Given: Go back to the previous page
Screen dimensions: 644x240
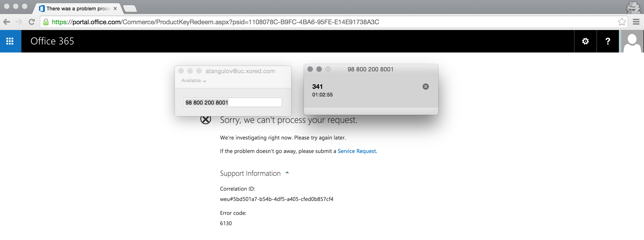Looking at the screenshot, I should [x=7, y=22].
